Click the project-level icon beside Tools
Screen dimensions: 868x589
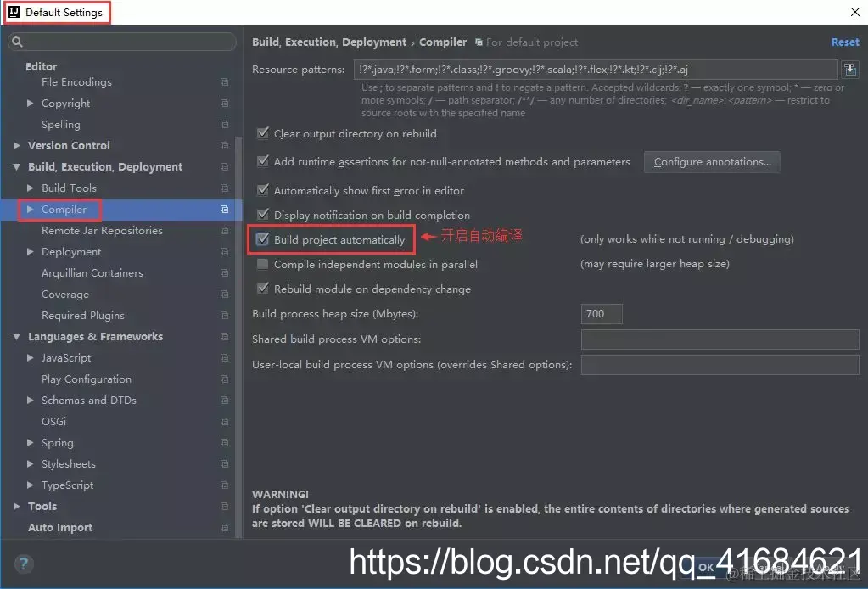point(224,507)
